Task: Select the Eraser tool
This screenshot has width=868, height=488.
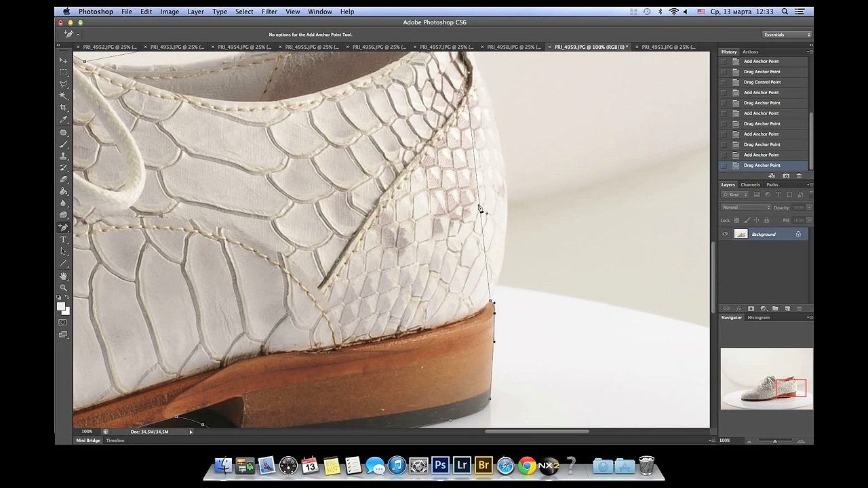Action: (64, 180)
